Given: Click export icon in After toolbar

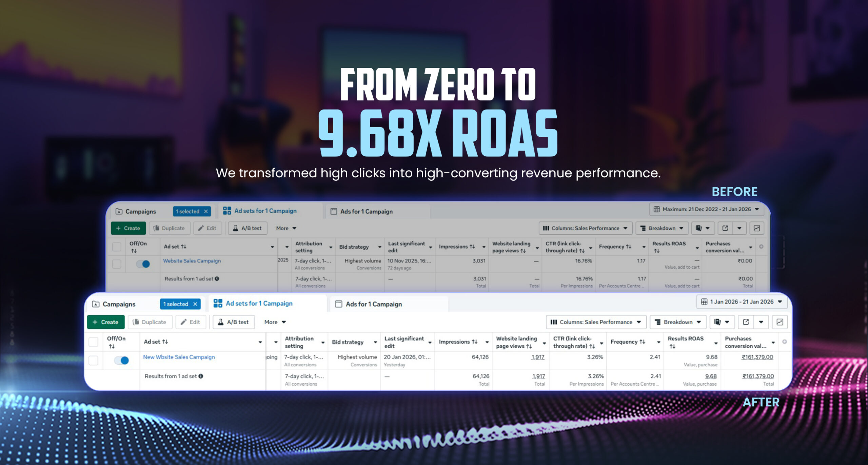Looking at the screenshot, I should 746,322.
